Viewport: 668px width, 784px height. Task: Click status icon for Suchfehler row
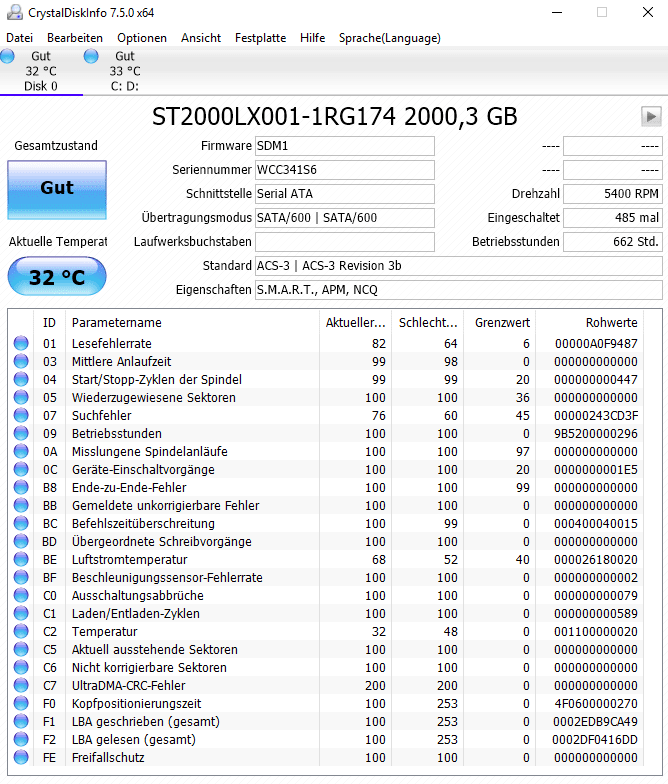(21, 416)
